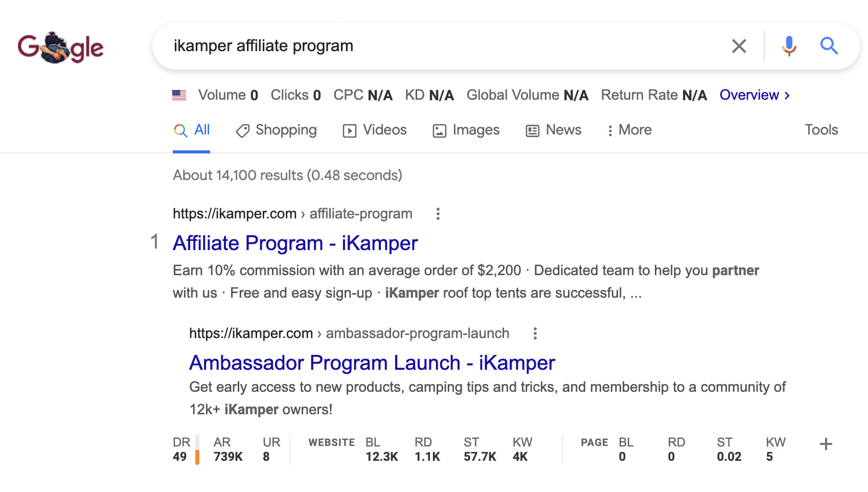Click the Videos tab play icon
The image size is (868, 492).
(x=350, y=130)
